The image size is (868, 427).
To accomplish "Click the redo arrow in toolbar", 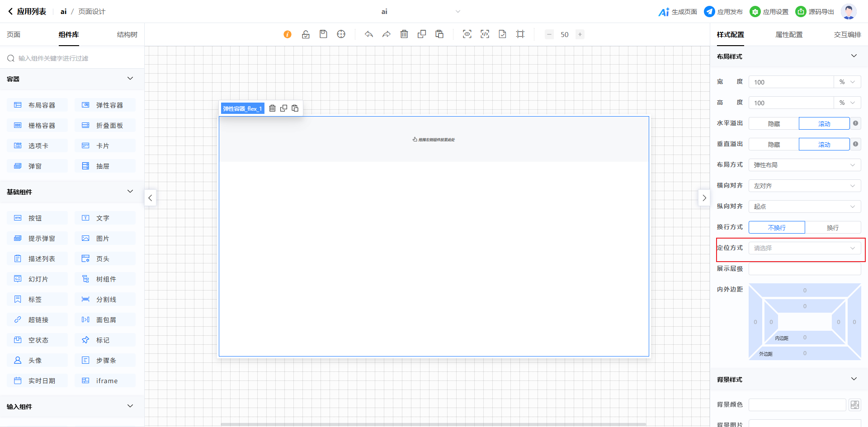I will (x=386, y=34).
